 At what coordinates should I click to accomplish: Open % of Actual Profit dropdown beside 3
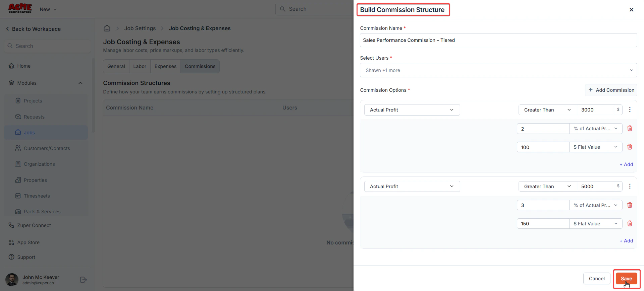pos(596,205)
